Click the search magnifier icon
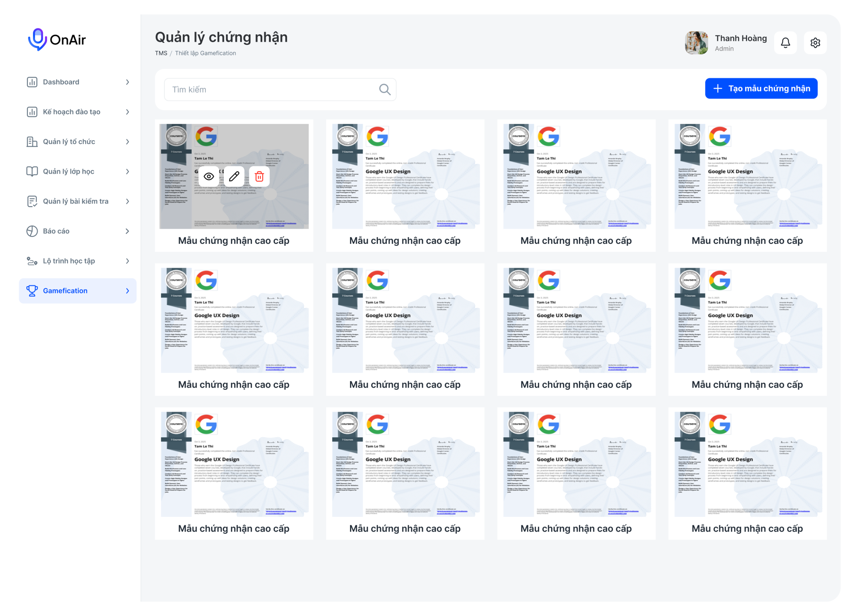This screenshot has height=616, width=855. [x=384, y=90]
